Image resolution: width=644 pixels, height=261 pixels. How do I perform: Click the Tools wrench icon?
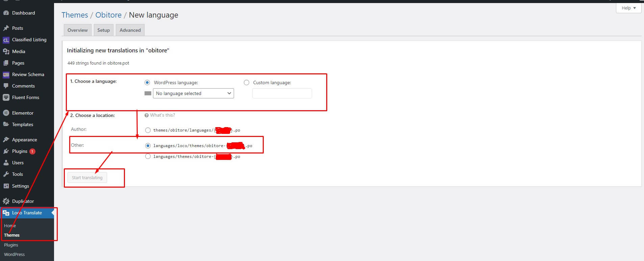6,174
